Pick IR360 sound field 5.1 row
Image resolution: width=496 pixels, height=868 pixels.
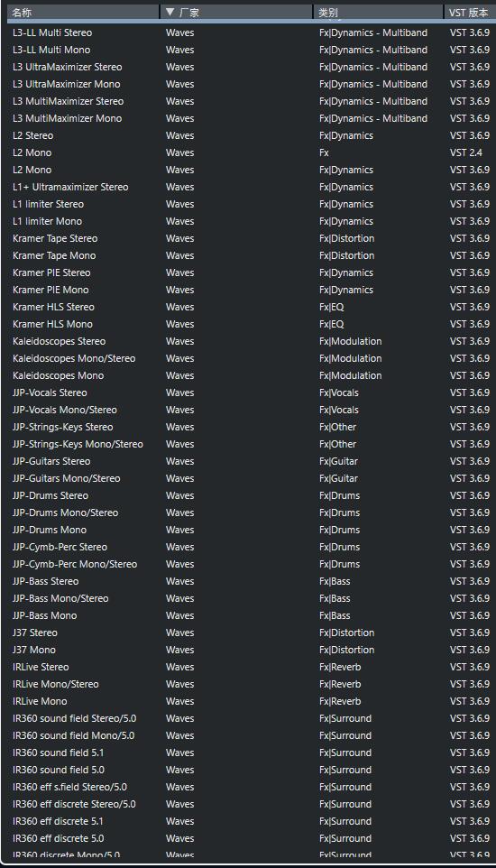coord(249,753)
